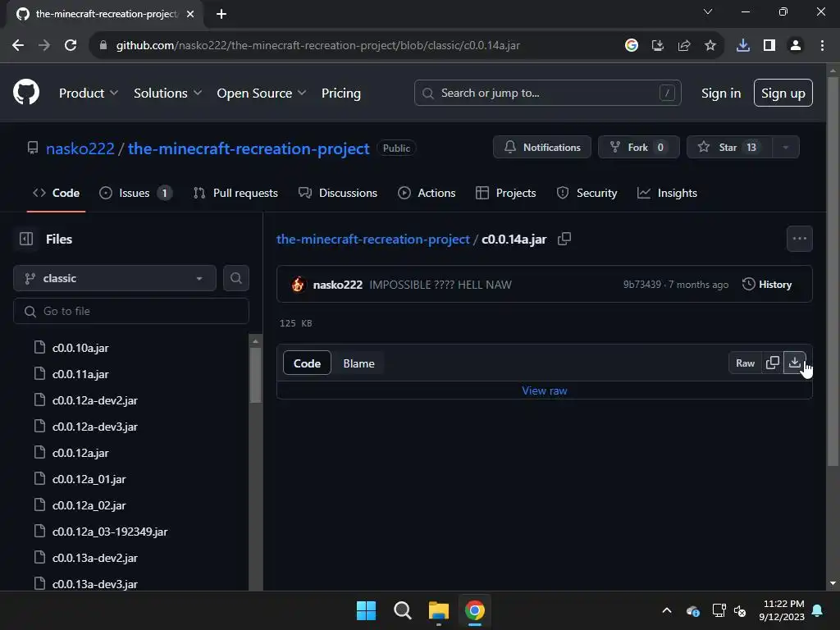The height and width of the screenshot is (630, 840).
Task: Click Chrome icon in taskbar
Action: 475,610
